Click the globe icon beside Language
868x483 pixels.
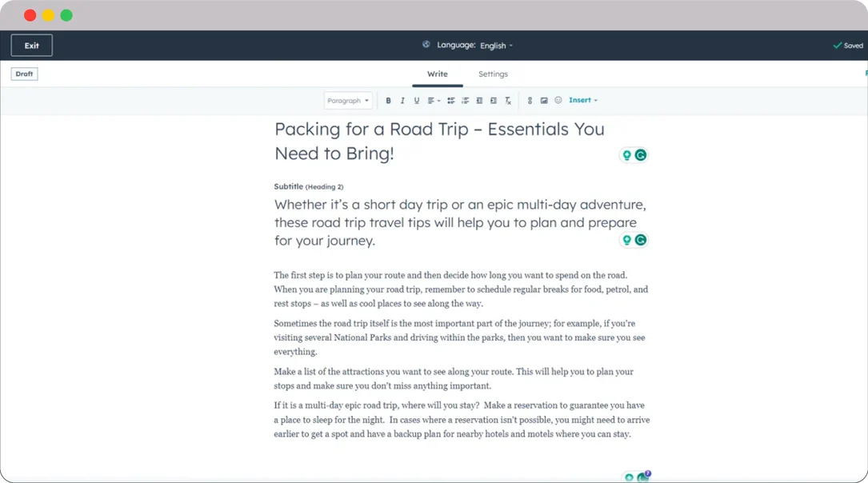pos(426,44)
